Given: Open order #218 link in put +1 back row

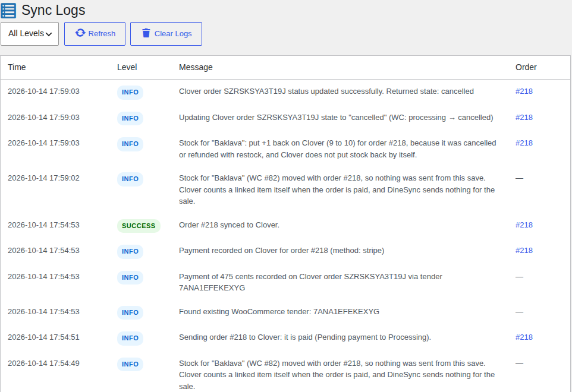Looking at the screenshot, I should [524, 143].
